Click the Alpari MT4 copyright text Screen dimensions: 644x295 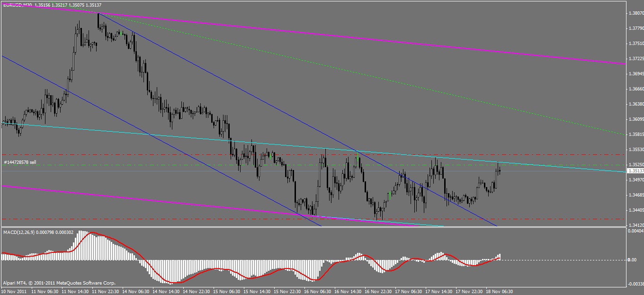point(59,283)
